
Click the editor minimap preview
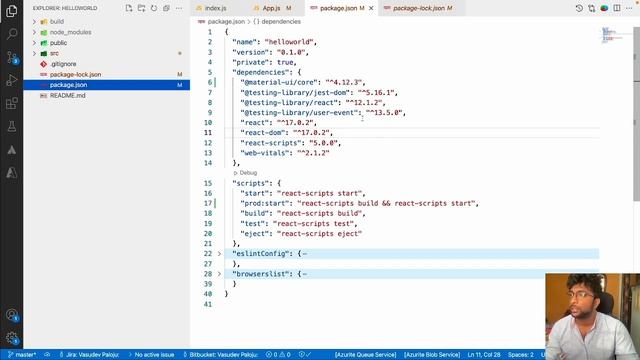[x=611, y=35]
